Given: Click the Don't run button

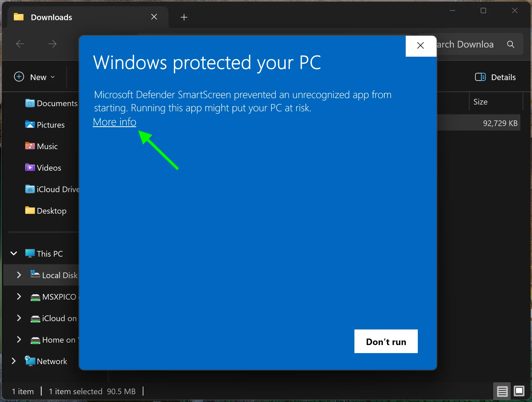Looking at the screenshot, I should point(386,341).
